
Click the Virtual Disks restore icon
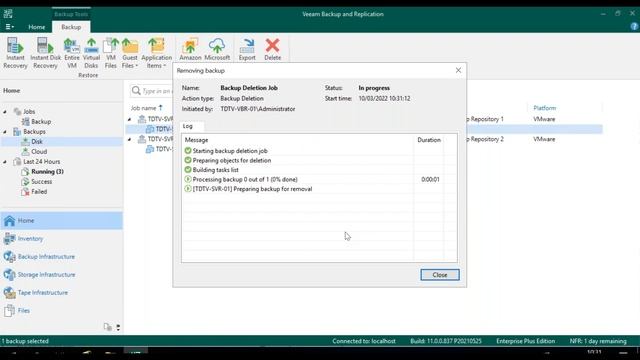[91, 53]
